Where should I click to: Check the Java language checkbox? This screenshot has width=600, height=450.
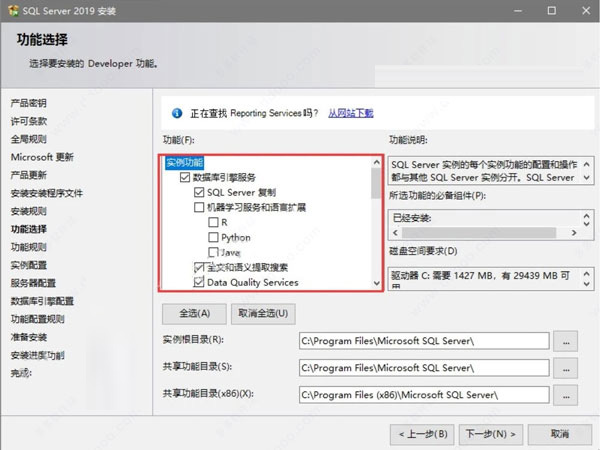tap(213, 252)
